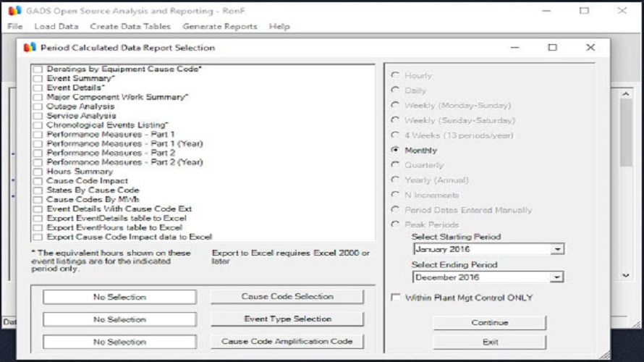Open the Generate Reports menu
644x362 pixels.
pos(219,26)
